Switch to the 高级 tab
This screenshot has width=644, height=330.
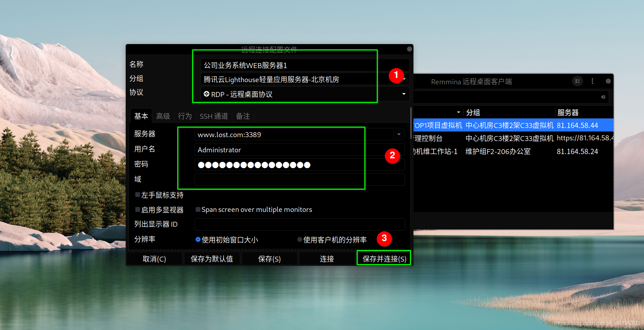point(163,116)
